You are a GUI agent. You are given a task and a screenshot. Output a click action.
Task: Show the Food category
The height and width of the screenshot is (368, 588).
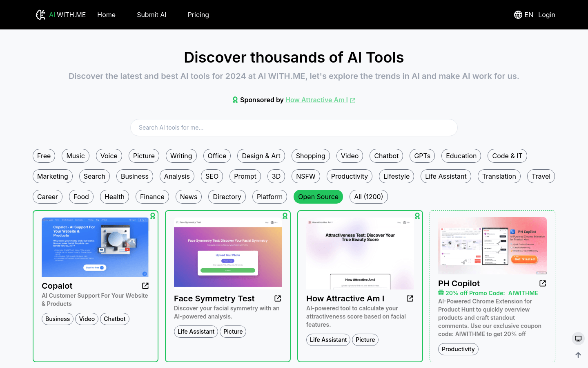pos(81,197)
